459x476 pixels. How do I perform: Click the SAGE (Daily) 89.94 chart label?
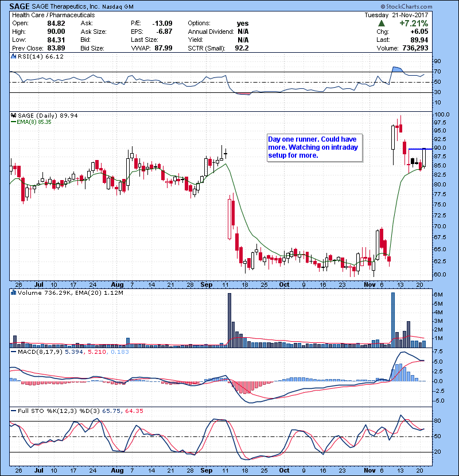coord(48,116)
